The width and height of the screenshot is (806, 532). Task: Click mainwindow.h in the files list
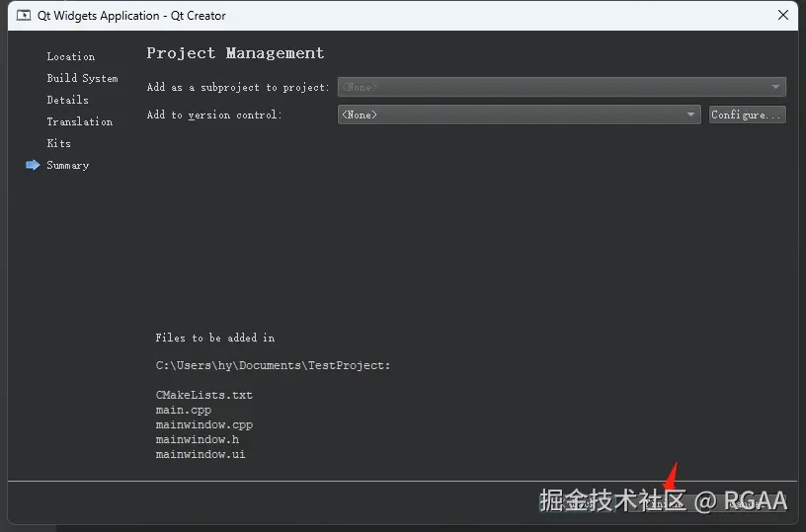(x=197, y=439)
